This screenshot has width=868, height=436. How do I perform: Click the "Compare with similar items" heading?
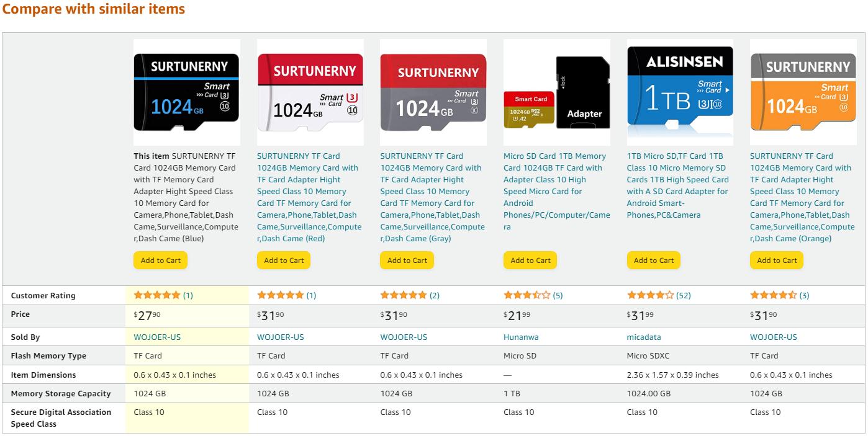(94, 9)
